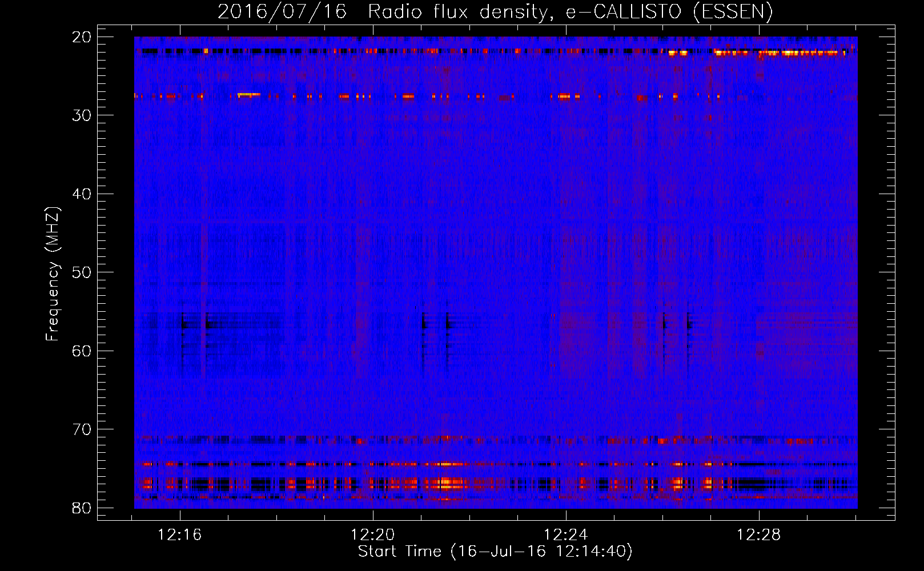The width and height of the screenshot is (924, 571).
Task: Click the date 2016/07/16 in the title
Action: [x=282, y=11]
